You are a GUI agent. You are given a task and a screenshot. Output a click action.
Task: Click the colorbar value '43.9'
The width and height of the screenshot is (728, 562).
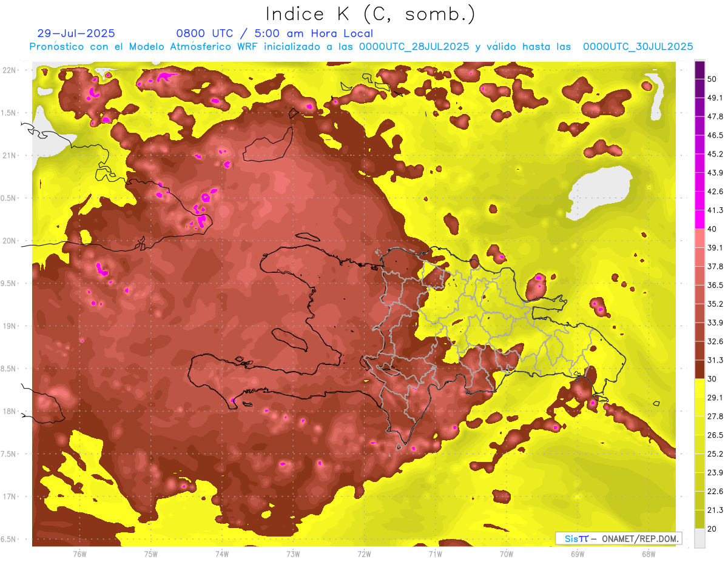click(x=715, y=173)
